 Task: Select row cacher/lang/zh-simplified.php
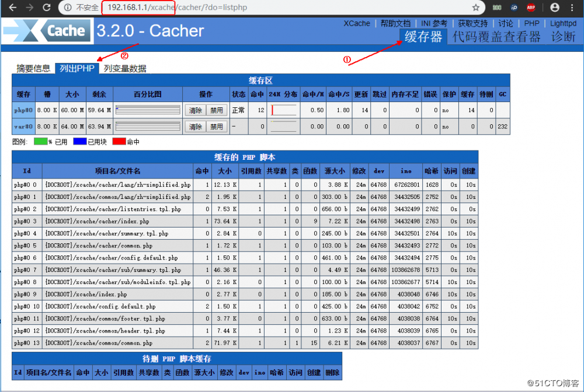pos(245,184)
